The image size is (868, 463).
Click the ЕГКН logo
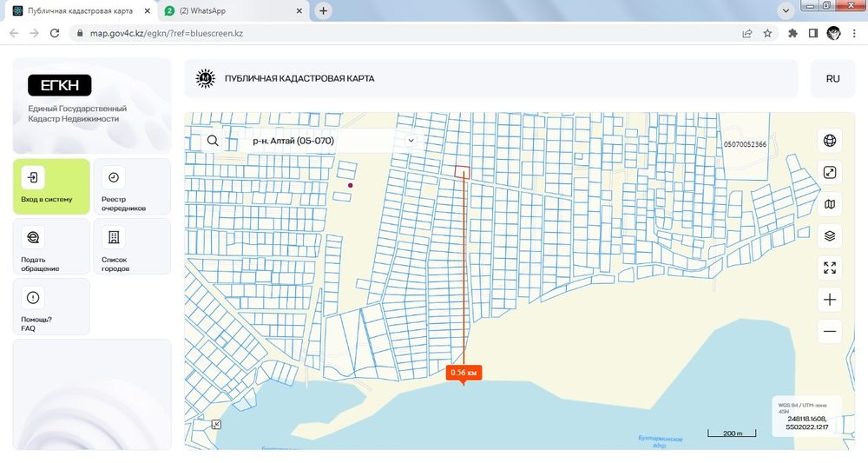click(x=60, y=85)
